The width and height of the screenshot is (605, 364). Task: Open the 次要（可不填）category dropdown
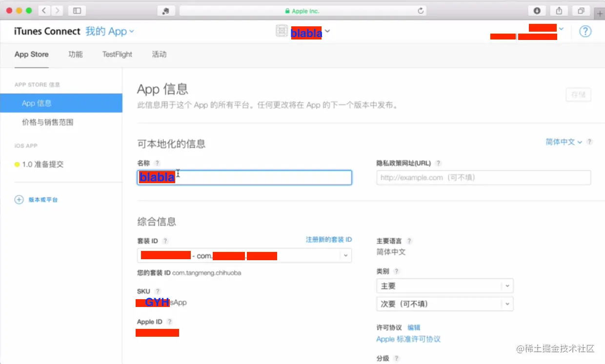click(445, 304)
